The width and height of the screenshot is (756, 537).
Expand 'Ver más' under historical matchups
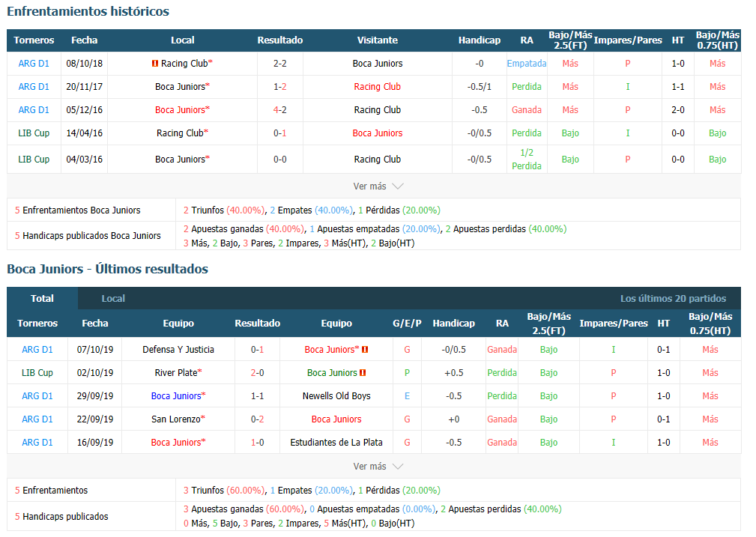click(x=378, y=186)
